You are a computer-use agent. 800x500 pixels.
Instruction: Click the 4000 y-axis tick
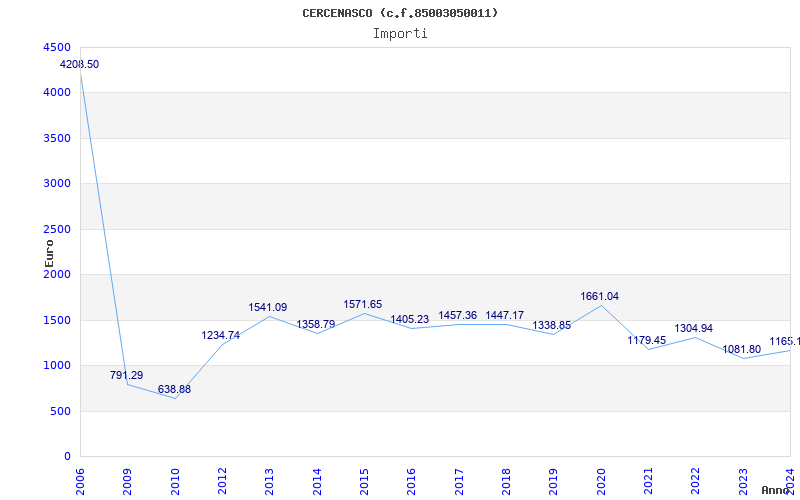pos(57,93)
